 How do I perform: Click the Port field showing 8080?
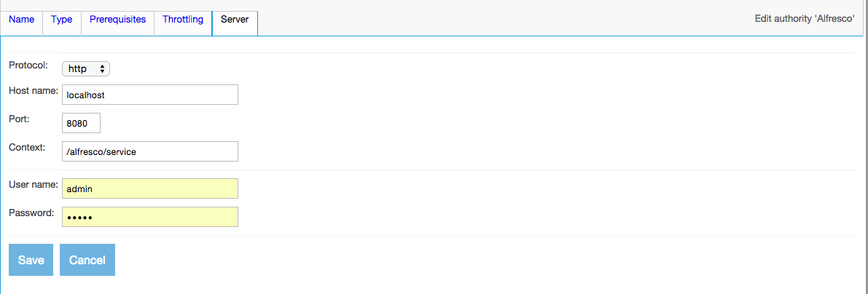81,123
